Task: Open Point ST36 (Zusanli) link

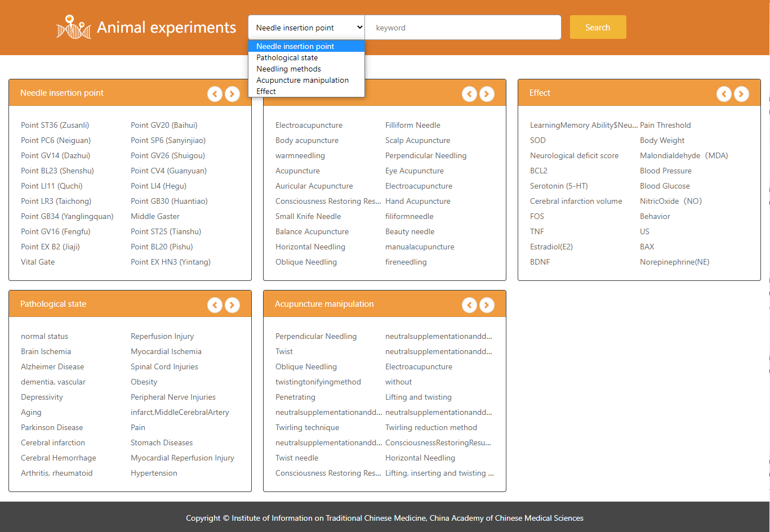Action: [55, 125]
